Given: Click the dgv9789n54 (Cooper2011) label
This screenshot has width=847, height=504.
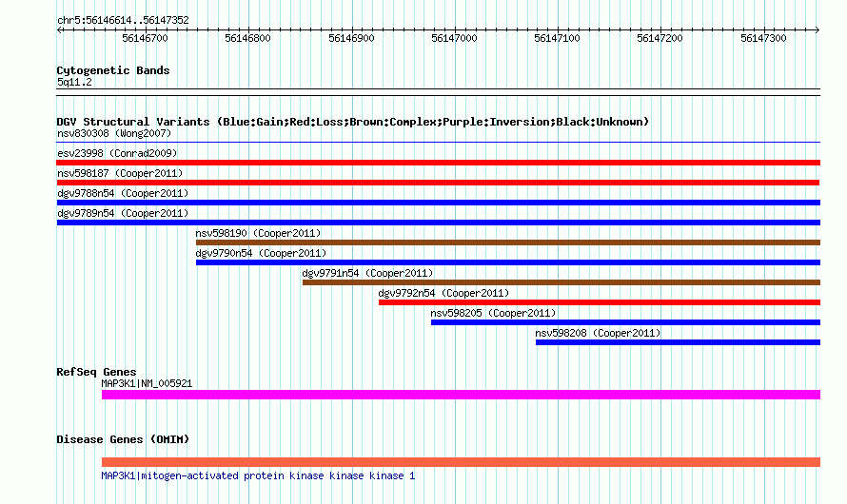Looking at the screenshot, I should (123, 213).
